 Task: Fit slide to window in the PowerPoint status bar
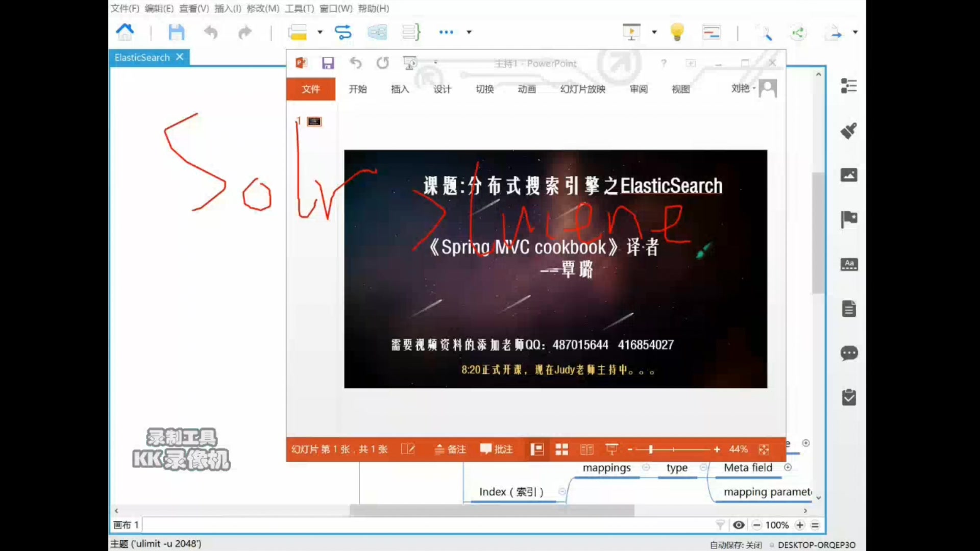pyautogui.click(x=764, y=449)
